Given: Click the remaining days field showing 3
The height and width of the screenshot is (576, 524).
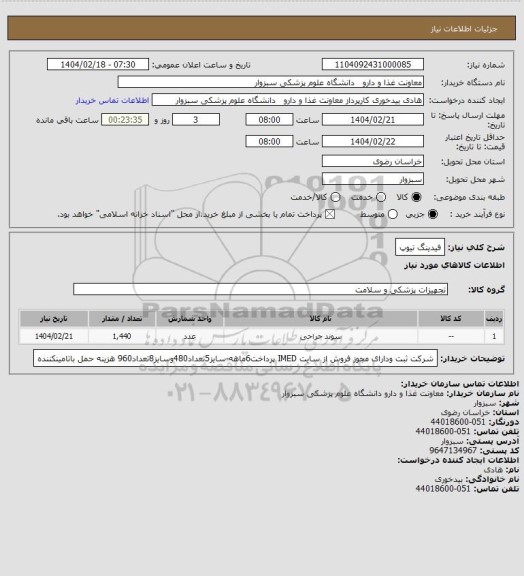Looking at the screenshot, I should coord(196,120).
